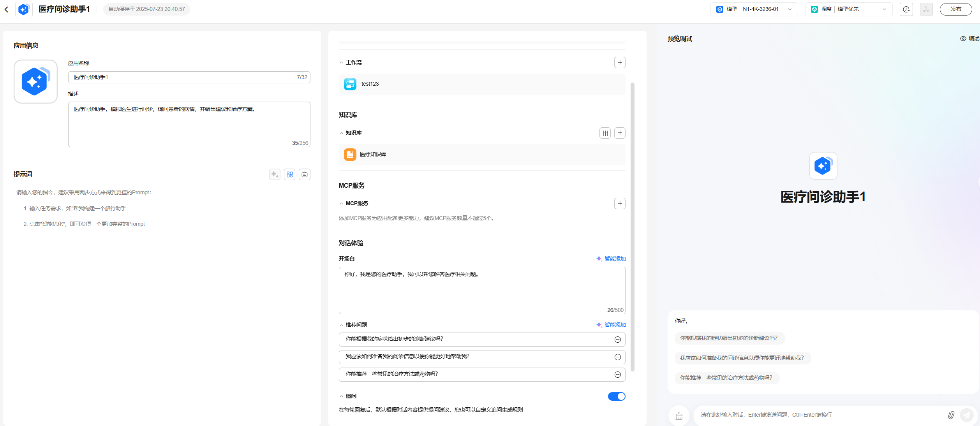
Task: Click the 调试 debug eye toggle
Action: tap(969, 39)
